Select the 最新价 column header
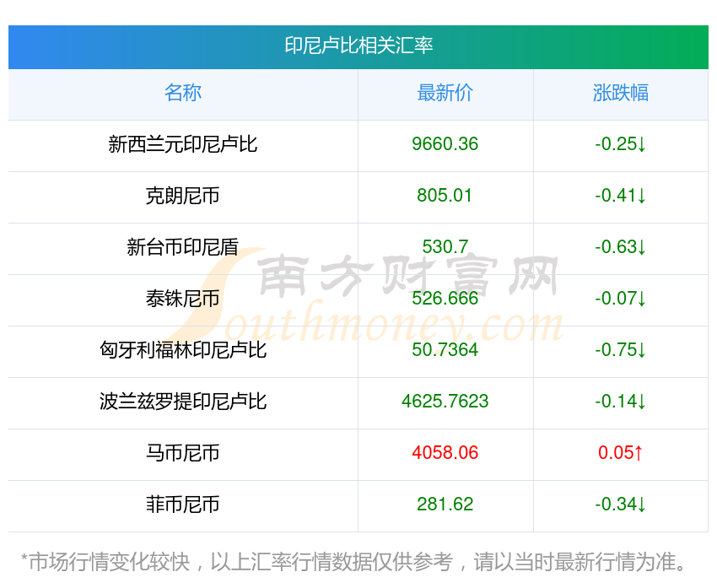The width and height of the screenshot is (717, 588). point(445,93)
